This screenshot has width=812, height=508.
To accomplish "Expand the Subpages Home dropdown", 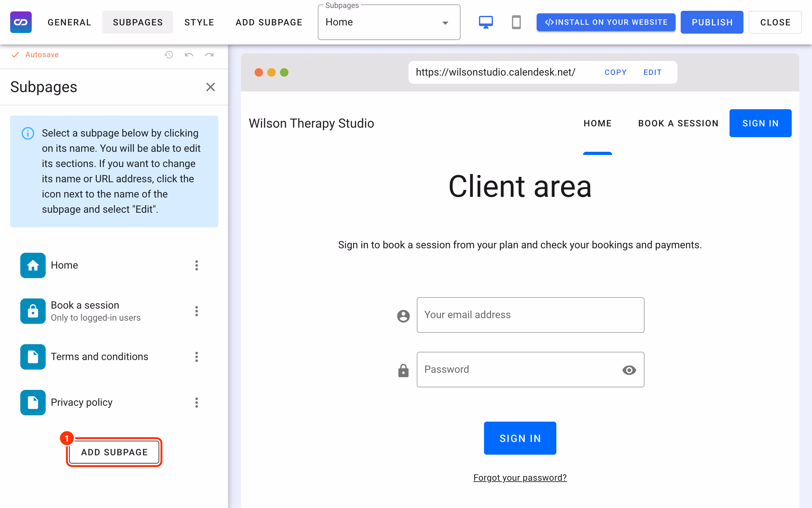I will tap(389, 22).
